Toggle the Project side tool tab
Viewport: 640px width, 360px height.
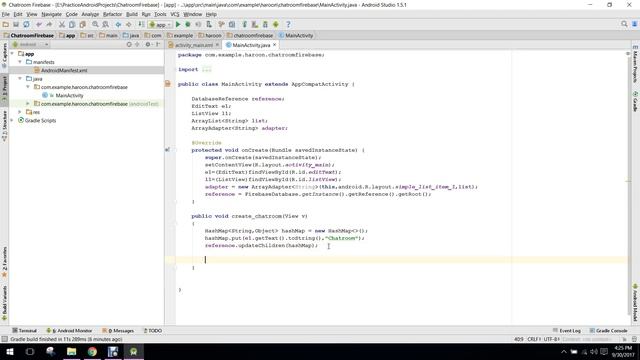point(4,89)
